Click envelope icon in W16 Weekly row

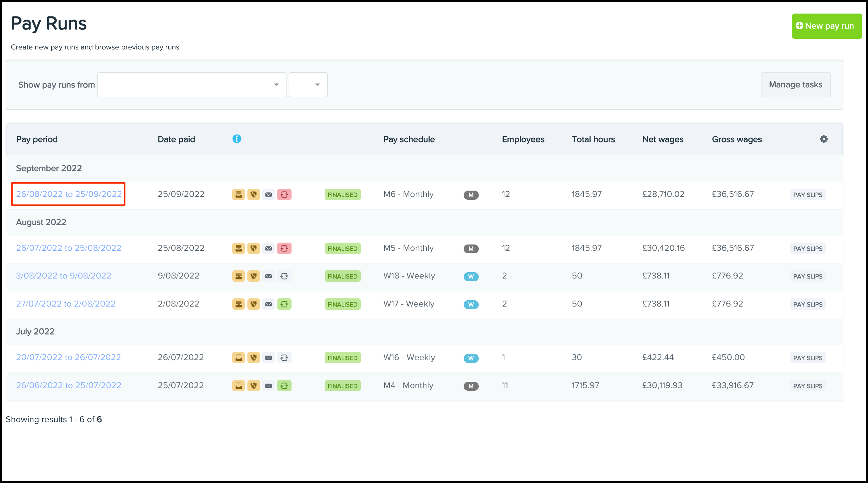click(268, 358)
